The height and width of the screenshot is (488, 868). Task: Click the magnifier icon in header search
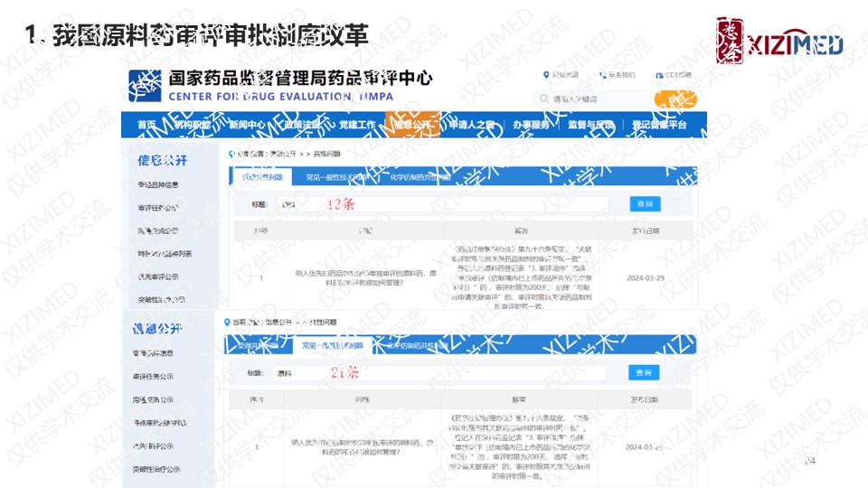click(544, 99)
